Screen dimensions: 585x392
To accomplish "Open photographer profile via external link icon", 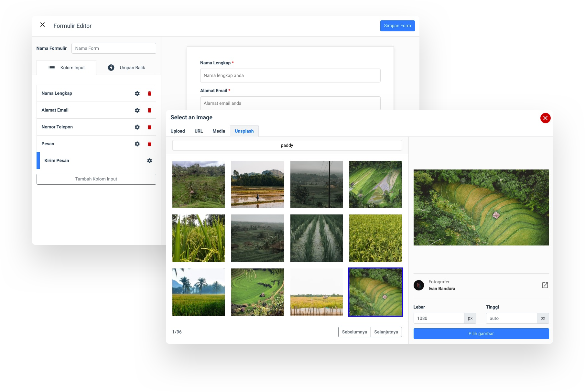I will (x=545, y=285).
